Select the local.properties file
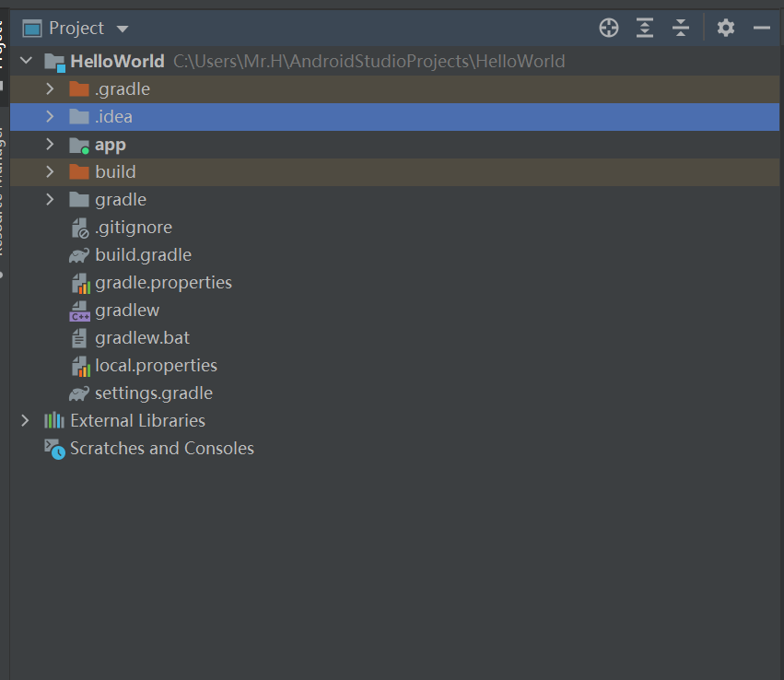 pos(156,366)
